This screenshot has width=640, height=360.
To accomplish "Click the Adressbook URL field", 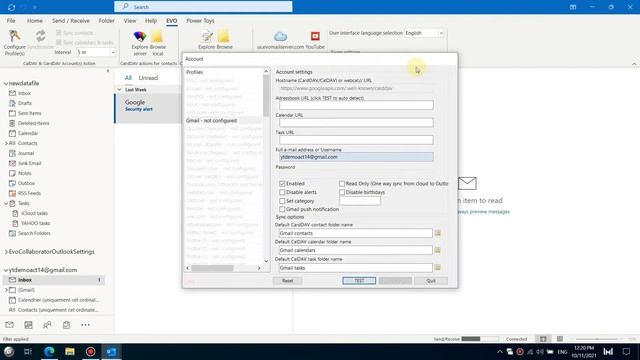I will (356, 105).
